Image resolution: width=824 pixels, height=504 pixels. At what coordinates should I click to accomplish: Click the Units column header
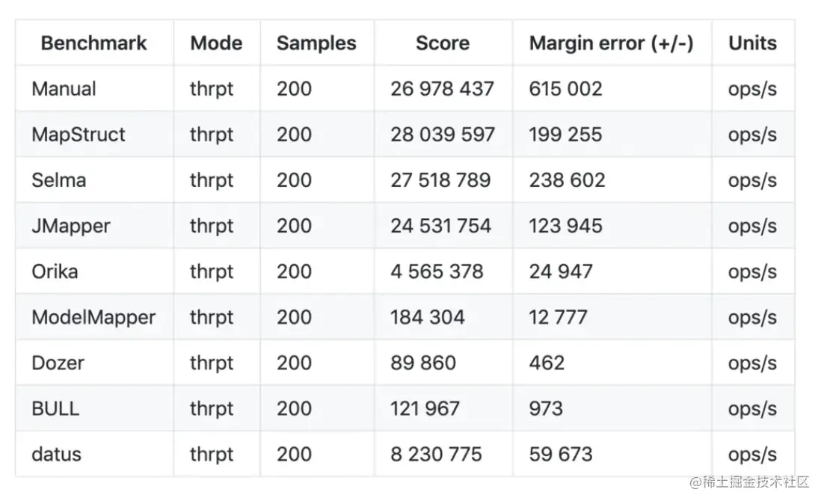[752, 43]
